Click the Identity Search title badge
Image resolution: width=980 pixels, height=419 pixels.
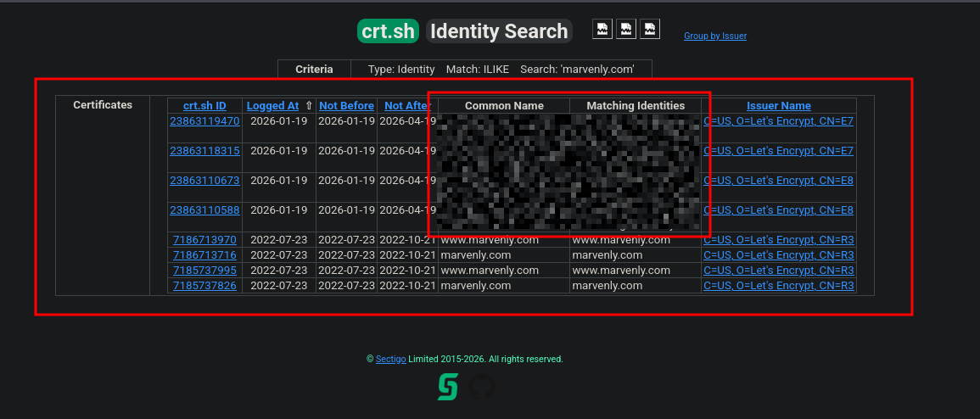[x=499, y=31]
